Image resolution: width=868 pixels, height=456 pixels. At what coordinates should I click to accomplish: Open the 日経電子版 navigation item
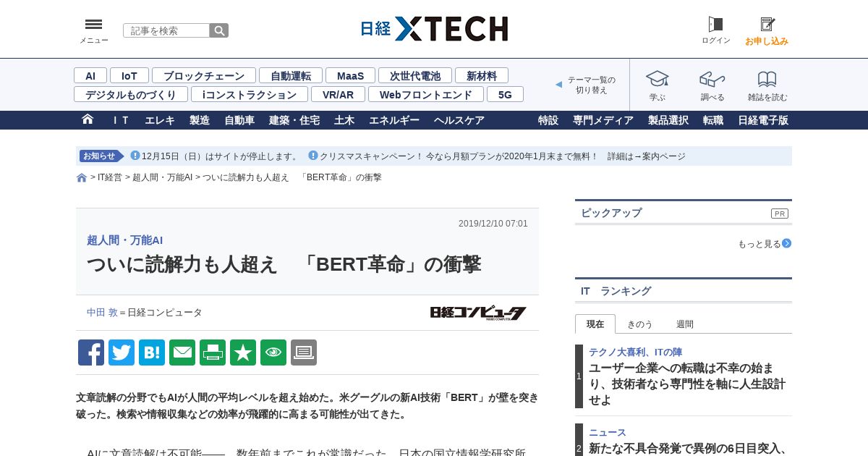pos(763,120)
